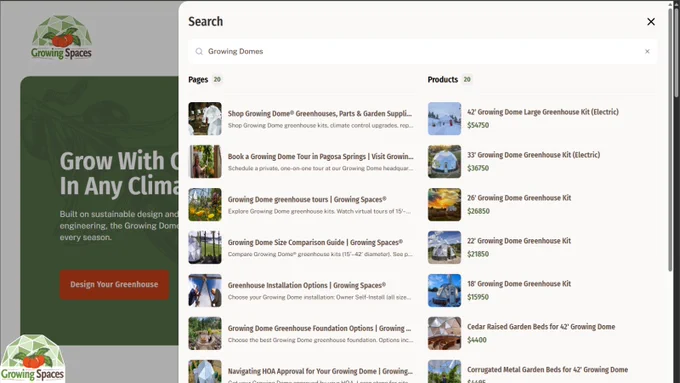Click the $21850 price text
This screenshot has width=680, height=383.
478,254
